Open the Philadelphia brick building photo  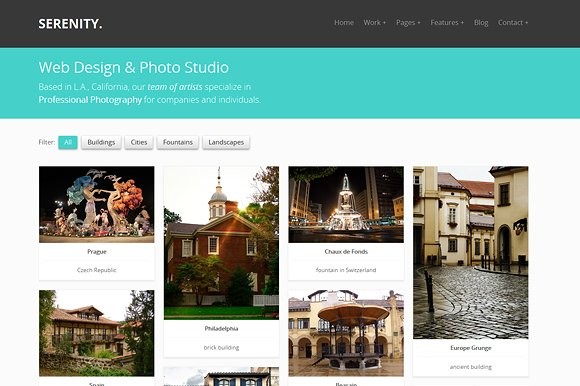coord(221,243)
